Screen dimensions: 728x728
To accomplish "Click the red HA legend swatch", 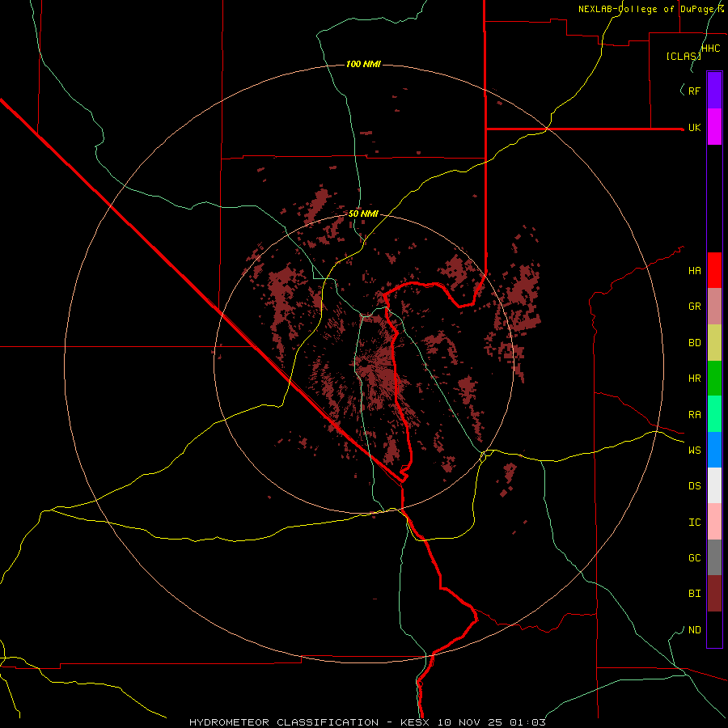I will pyautogui.click(x=714, y=270).
